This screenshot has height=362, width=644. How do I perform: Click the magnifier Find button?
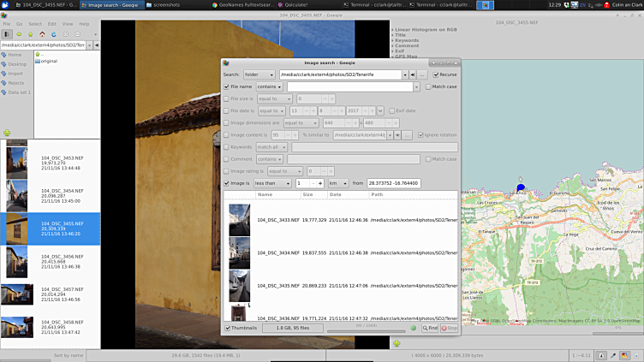(429, 328)
